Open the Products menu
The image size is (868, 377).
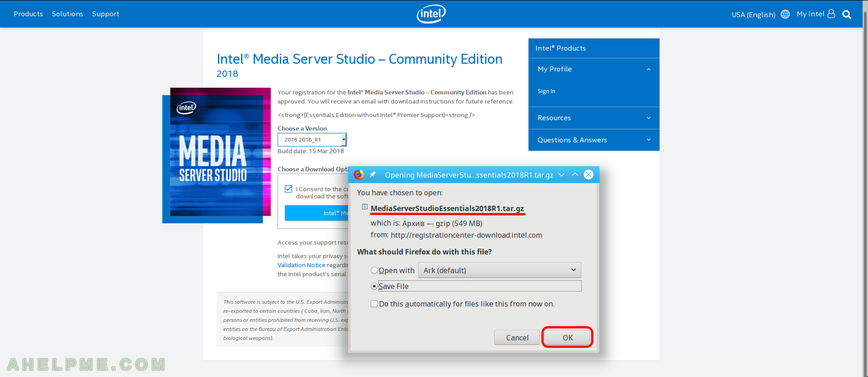(x=28, y=14)
